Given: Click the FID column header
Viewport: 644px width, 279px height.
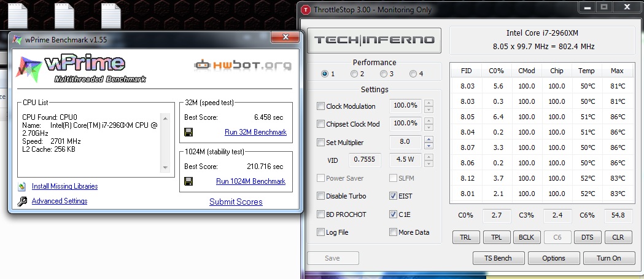Looking at the screenshot, I should point(466,71).
